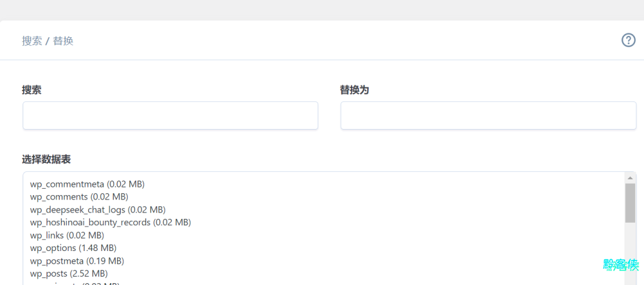
Task: Focus the 替换为 replace-with text field
Action: click(x=488, y=116)
